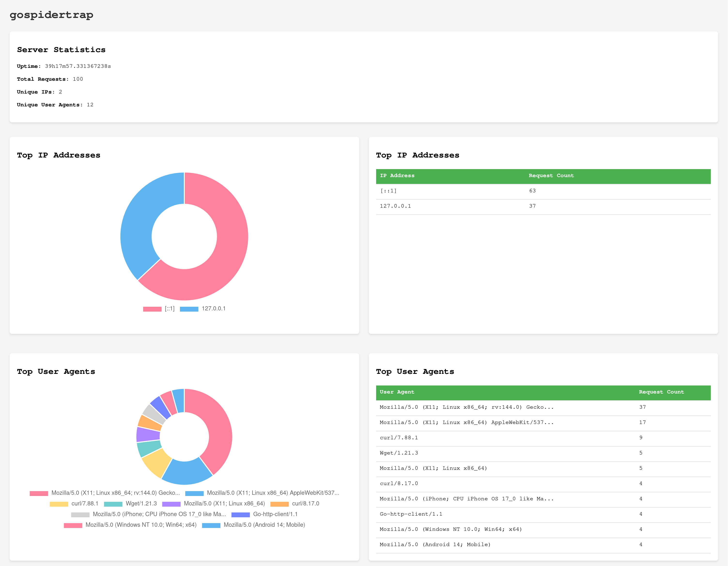The width and height of the screenshot is (728, 566).
Task: Select the Android 14 Mobile table row
Action: 543,545
